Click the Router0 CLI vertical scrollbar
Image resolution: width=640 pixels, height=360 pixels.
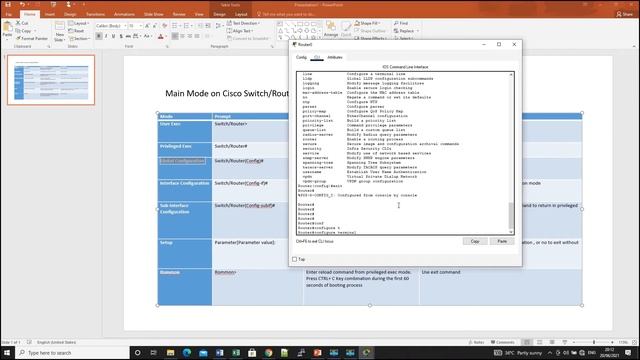(x=511, y=153)
